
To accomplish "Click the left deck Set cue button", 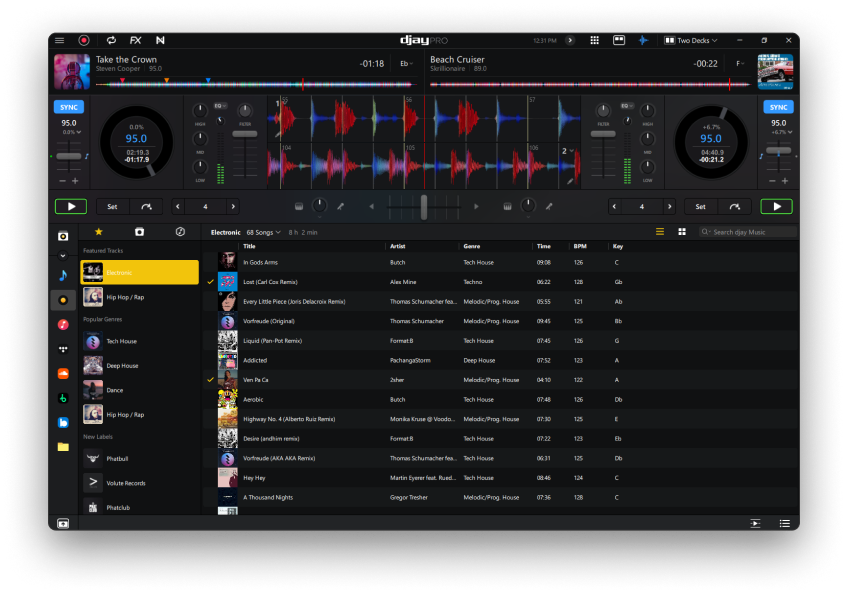I will (112, 207).
